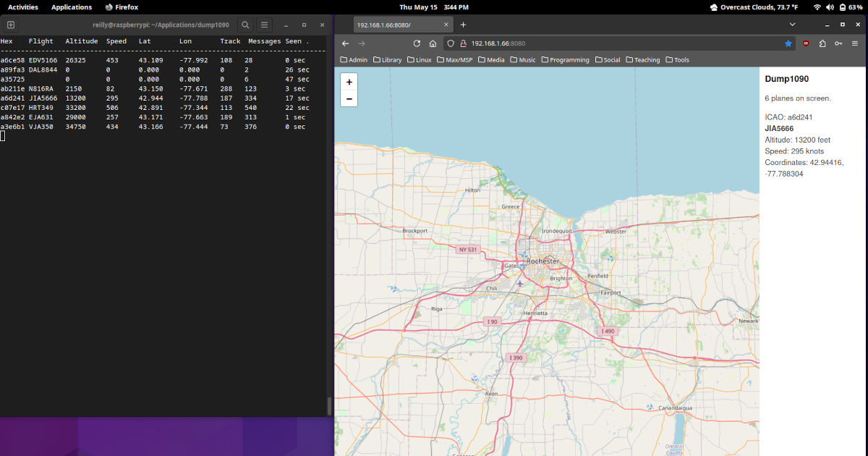Select the 192.168.1.66:8080 browser tab

[391, 24]
